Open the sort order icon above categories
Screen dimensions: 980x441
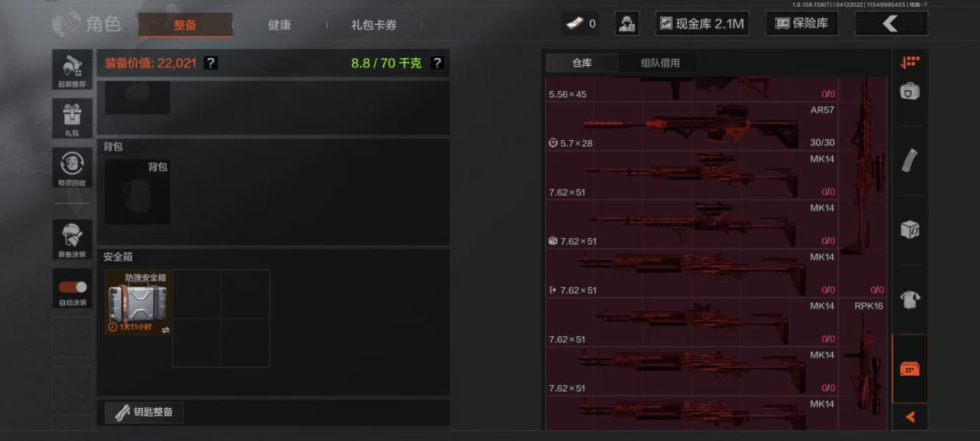pos(910,62)
